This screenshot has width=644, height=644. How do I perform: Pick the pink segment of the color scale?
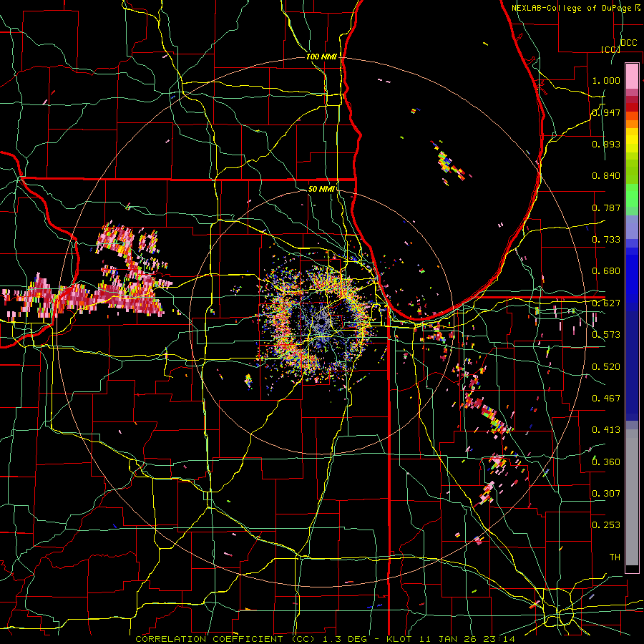632,76
